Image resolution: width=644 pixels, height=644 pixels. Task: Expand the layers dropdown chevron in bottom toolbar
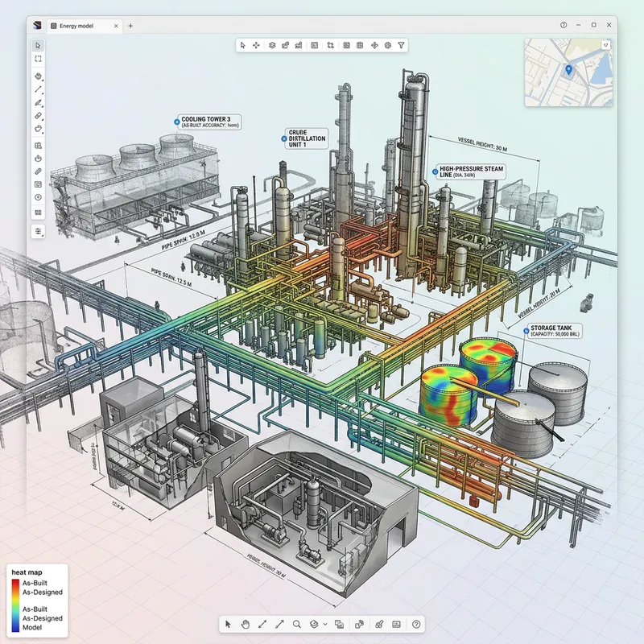324,624
